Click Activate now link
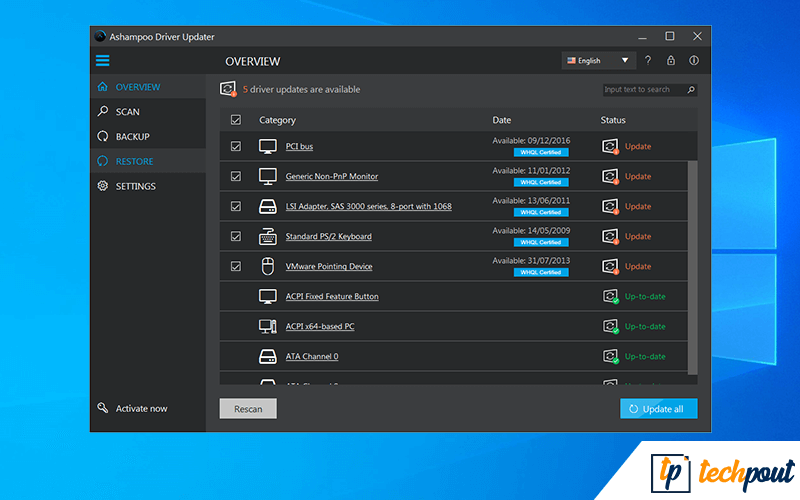 [141, 409]
